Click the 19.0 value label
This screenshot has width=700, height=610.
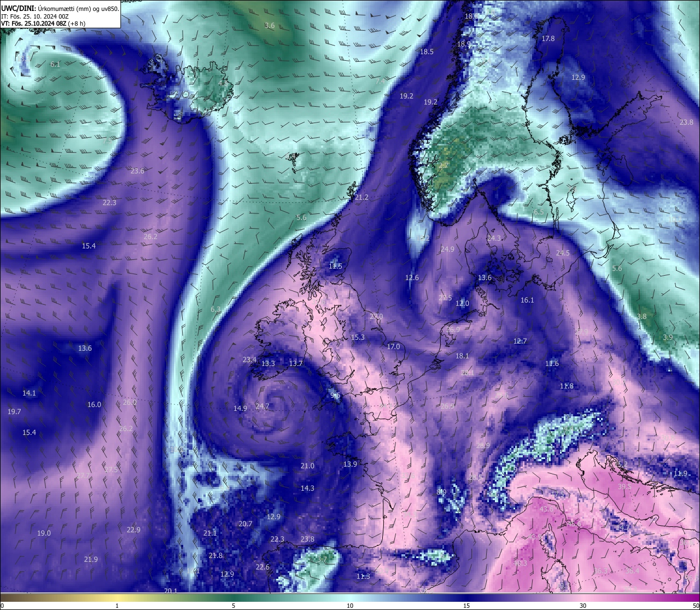(44, 533)
